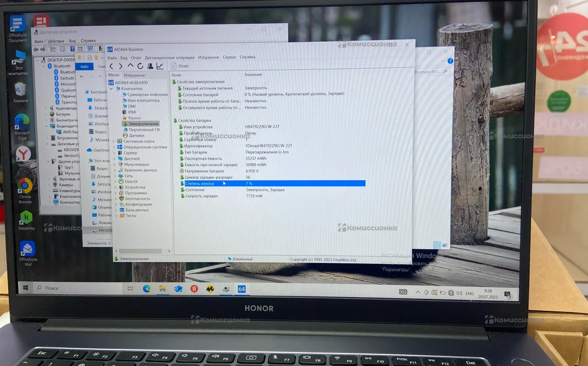This screenshot has width=588, height=366.
Task: Select Портативный ПК tree item
Action: (x=141, y=130)
